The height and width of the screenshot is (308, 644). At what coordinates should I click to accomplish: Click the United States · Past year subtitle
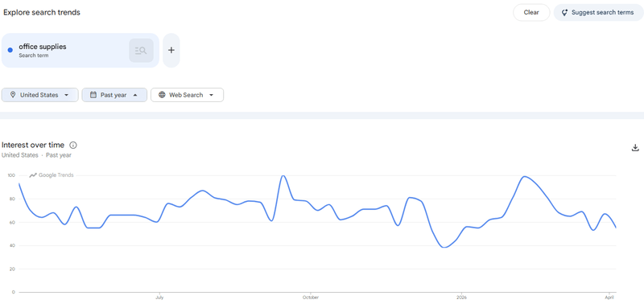coord(36,155)
